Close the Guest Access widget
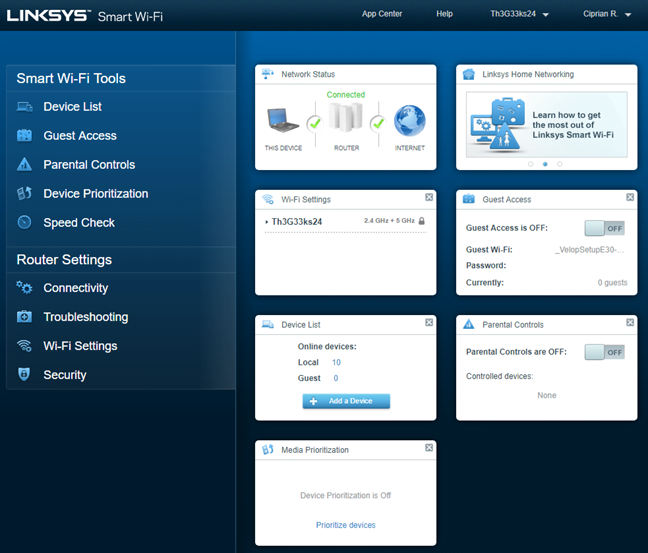 pos(630,197)
